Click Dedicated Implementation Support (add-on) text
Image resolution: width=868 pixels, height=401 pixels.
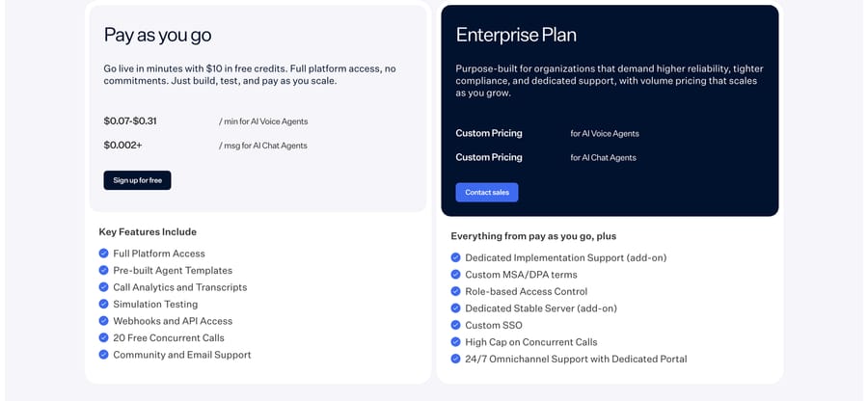(x=566, y=258)
